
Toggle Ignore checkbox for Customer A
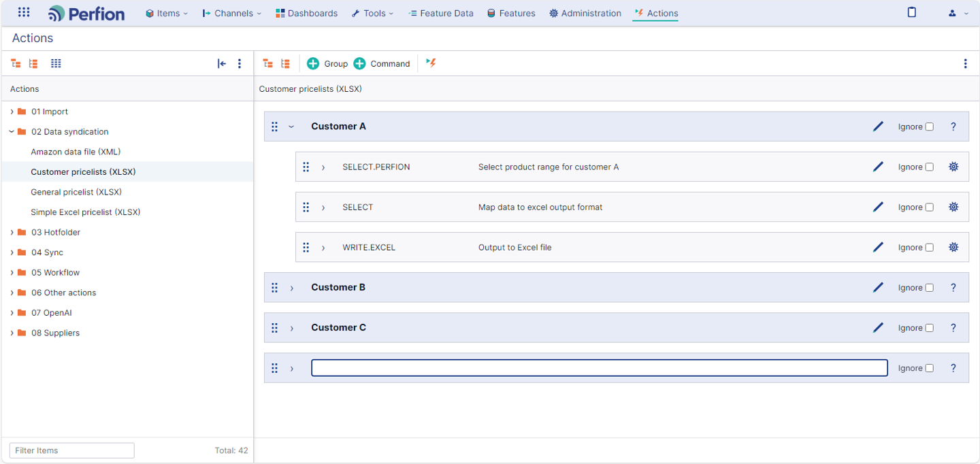click(930, 127)
